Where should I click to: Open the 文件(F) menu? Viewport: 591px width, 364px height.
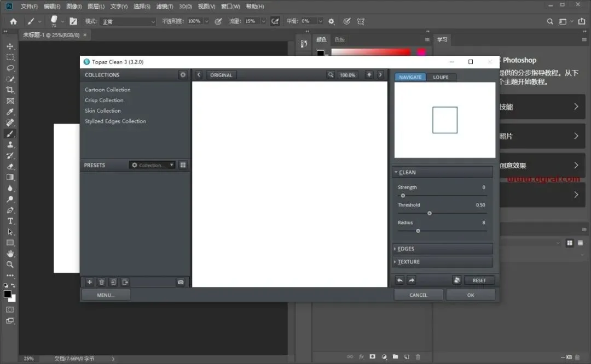pos(29,7)
